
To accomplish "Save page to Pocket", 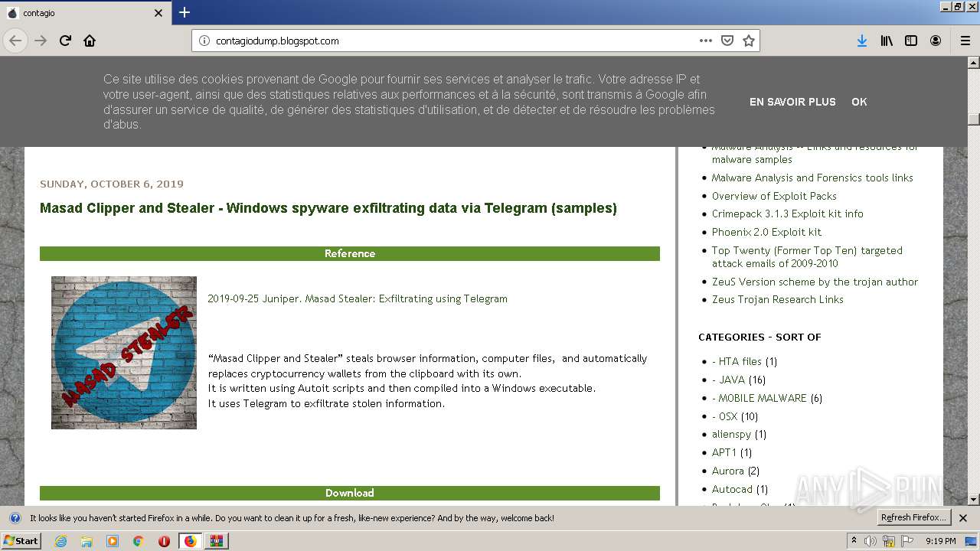I will click(x=727, y=41).
